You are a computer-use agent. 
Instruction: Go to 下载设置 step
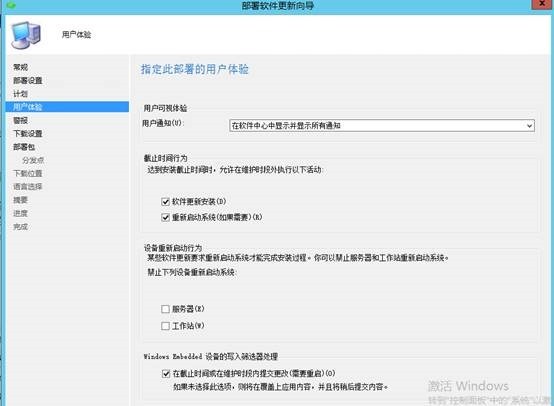coord(28,134)
